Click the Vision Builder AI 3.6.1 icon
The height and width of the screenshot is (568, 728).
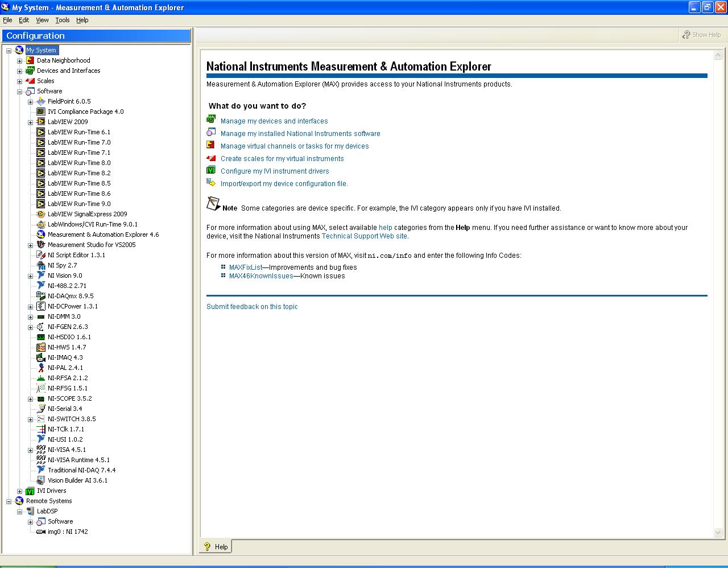pyautogui.click(x=41, y=480)
